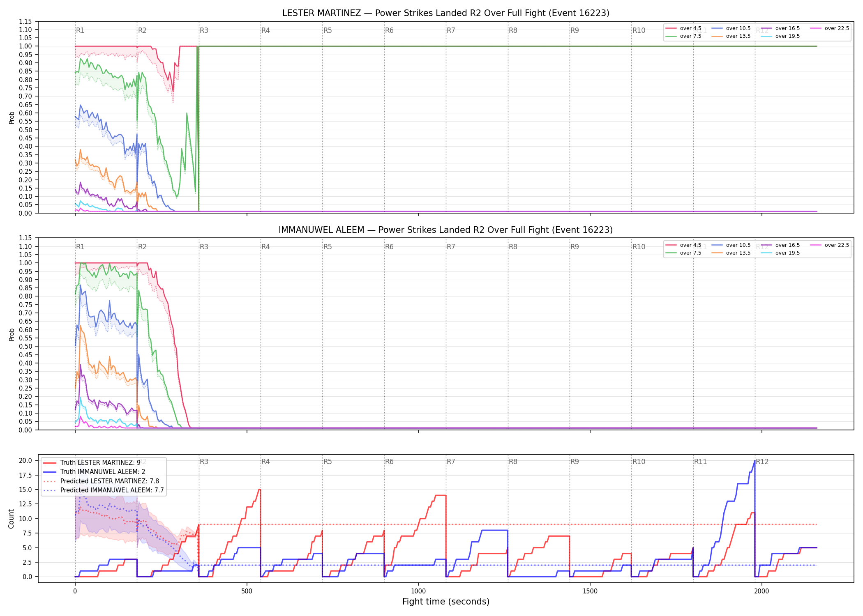
Task: Select 'over 22.5' legend entry in top chart
Action: [x=830, y=28]
